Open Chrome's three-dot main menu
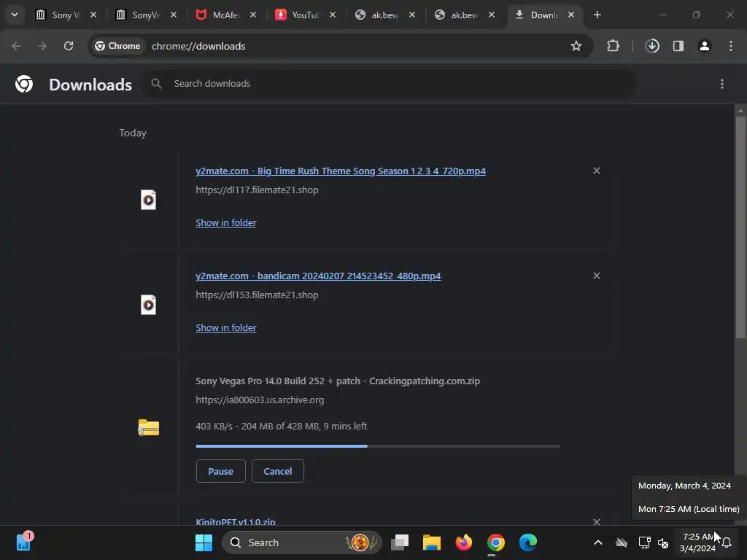The height and width of the screenshot is (560, 747). [x=731, y=46]
